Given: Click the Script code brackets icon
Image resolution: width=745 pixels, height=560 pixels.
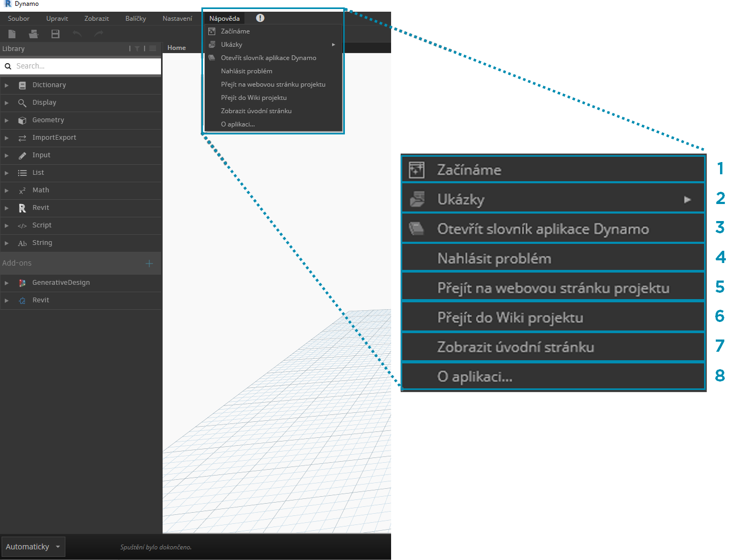Looking at the screenshot, I should click(x=22, y=225).
